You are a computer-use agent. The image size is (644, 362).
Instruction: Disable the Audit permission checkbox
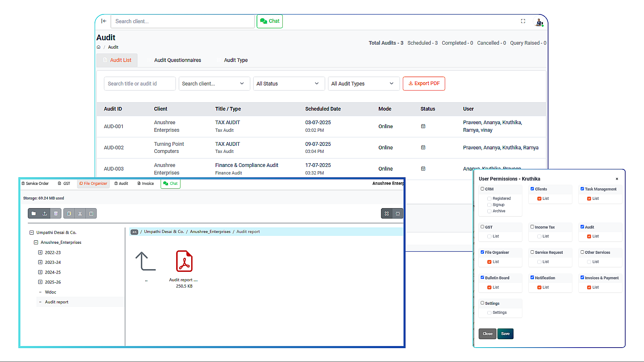(583, 227)
